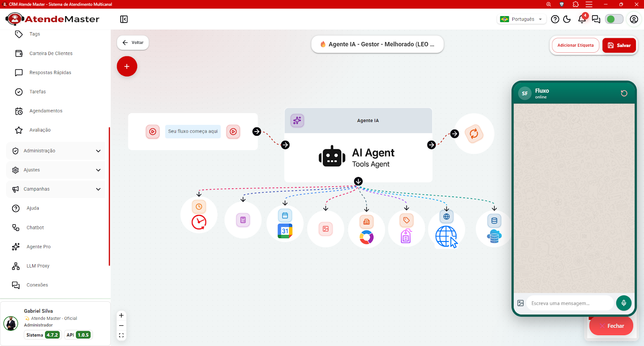
Task: Switch to dark mode moon icon
Action: coord(567,19)
